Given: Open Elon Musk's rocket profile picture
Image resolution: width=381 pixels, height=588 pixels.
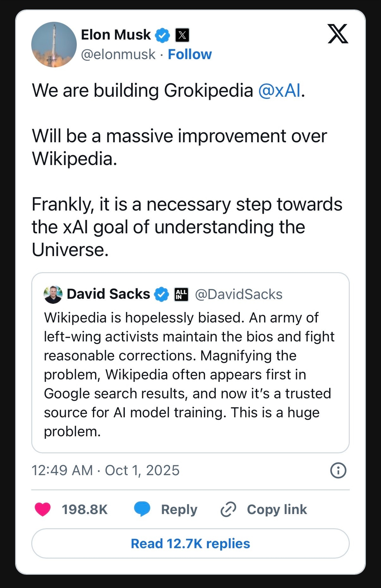Looking at the screenshot, I should [54, 45].
